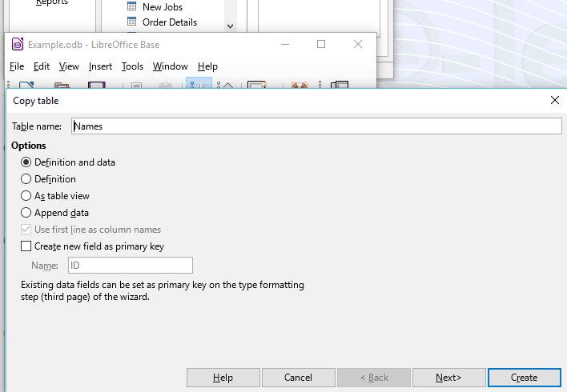Click the lifebuoy Help toolbar icon
Screen dimensions: 567x392
pos(299,85)
